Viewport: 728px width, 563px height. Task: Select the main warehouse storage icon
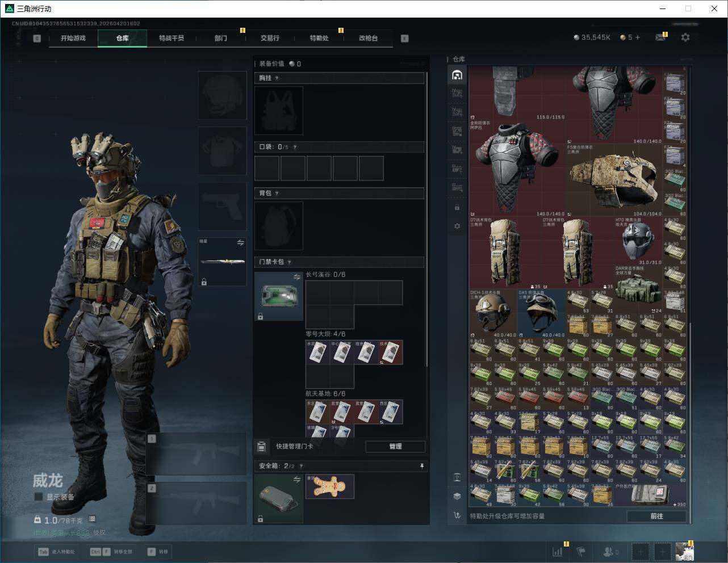[457, 75]
